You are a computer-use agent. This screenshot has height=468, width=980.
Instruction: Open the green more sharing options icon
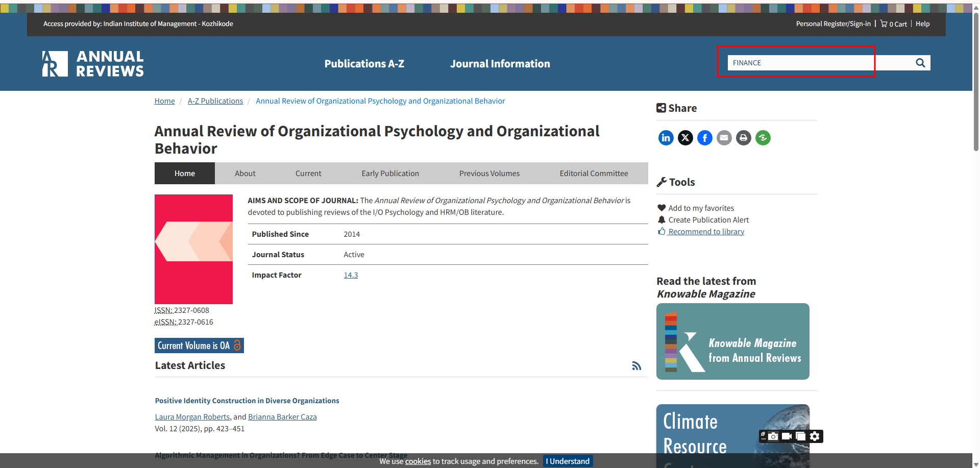pyautogui.click(x=763, y=138)
